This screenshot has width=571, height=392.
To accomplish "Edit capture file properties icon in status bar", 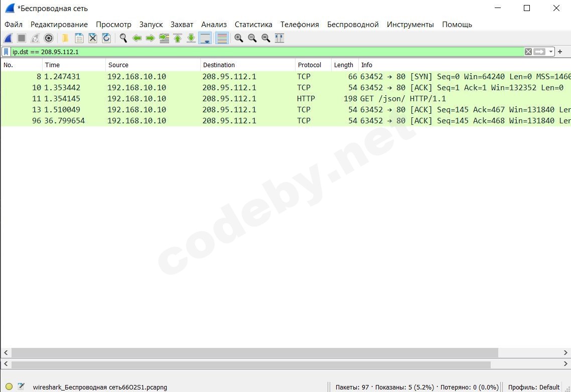I will (21, 386).
